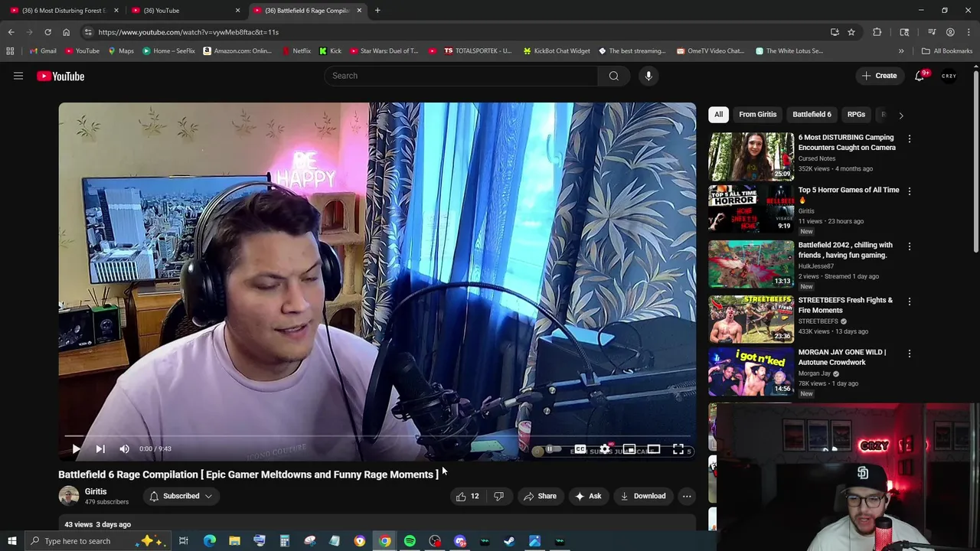Go to YouTube home via logo
Viewport: 980px width, 551px height.
point(60,76)
